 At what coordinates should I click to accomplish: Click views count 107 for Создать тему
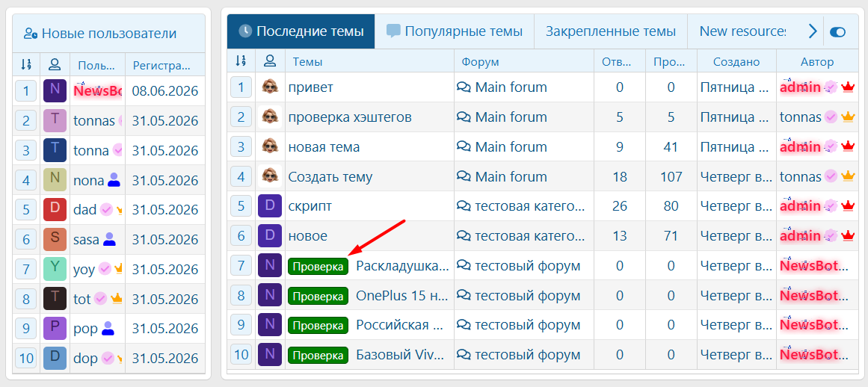[x=671, y=177]
